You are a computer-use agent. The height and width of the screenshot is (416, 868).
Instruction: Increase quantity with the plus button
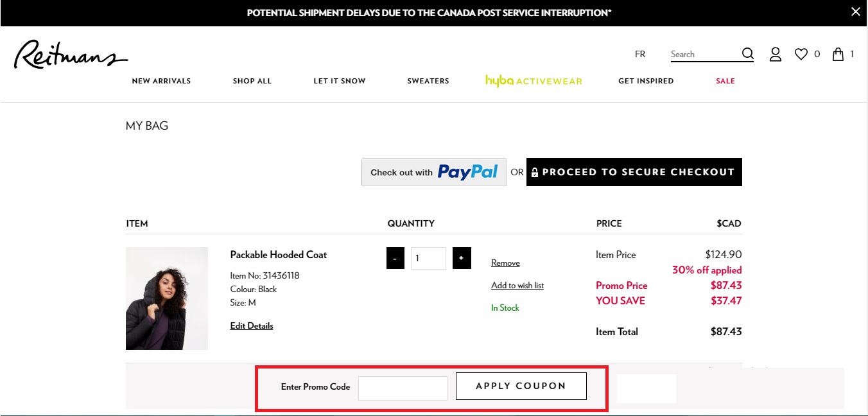(462, 258)
